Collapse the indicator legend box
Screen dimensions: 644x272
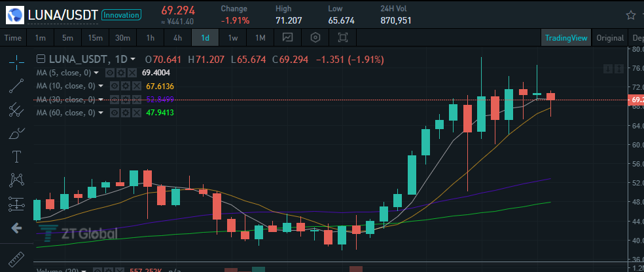[41, 59]
